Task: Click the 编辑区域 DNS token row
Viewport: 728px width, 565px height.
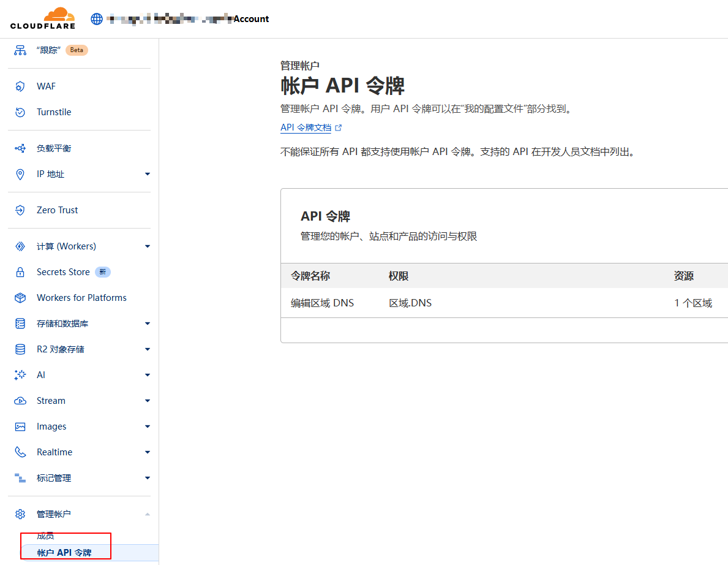Action: (322, 303)
